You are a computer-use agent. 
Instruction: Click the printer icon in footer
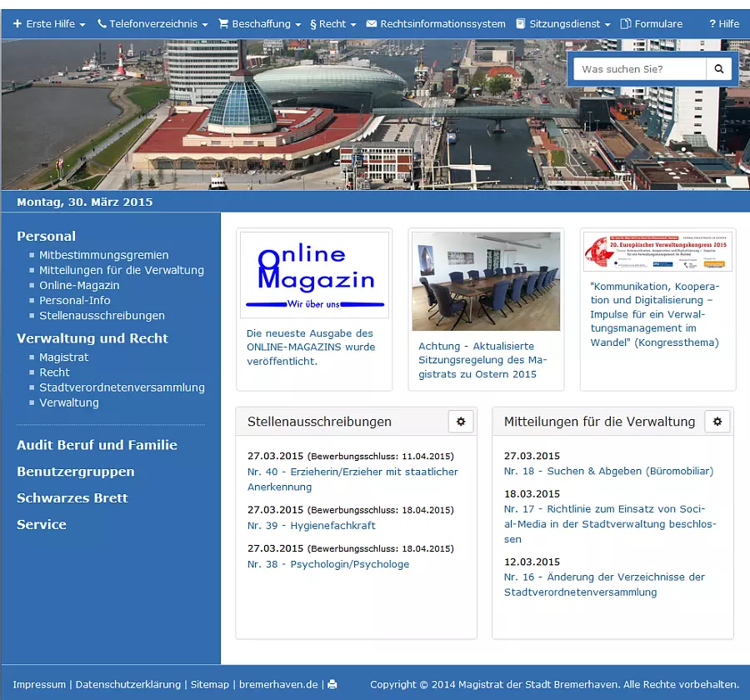point(332,685)
